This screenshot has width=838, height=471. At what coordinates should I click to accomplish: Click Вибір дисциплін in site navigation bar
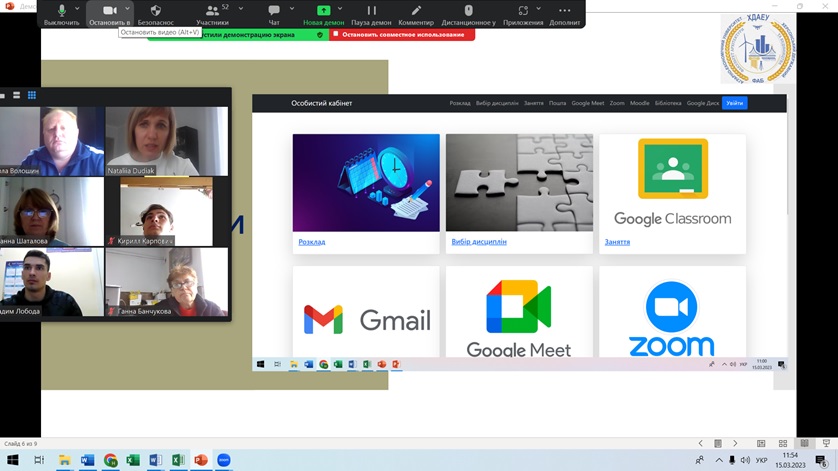(x=497, y=103)
